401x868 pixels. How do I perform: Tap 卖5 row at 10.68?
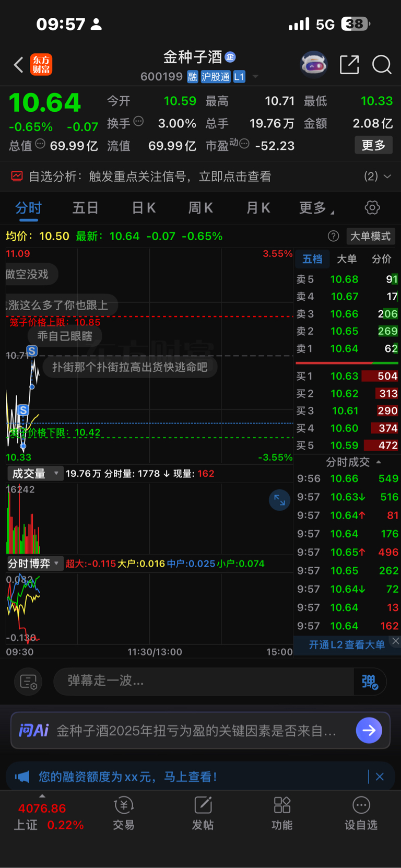pyautogui.click(x=347, y=279)
